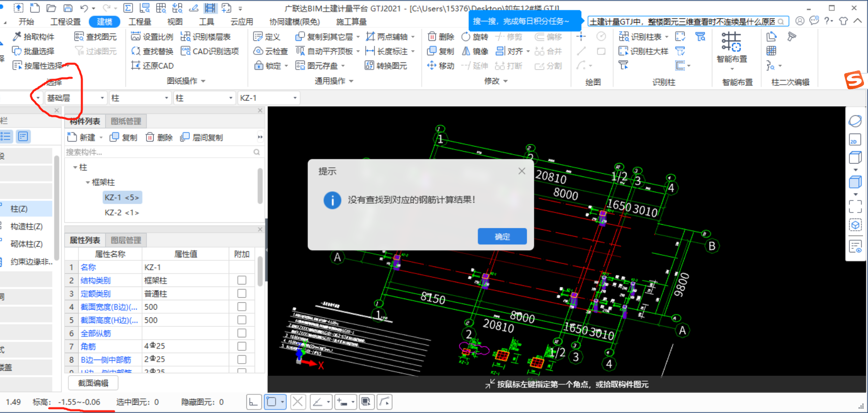Tick the 附加 checkbox for 截面宽度(B边)
The height and width of the screenshot is (413, 868).
click(242, 306)
